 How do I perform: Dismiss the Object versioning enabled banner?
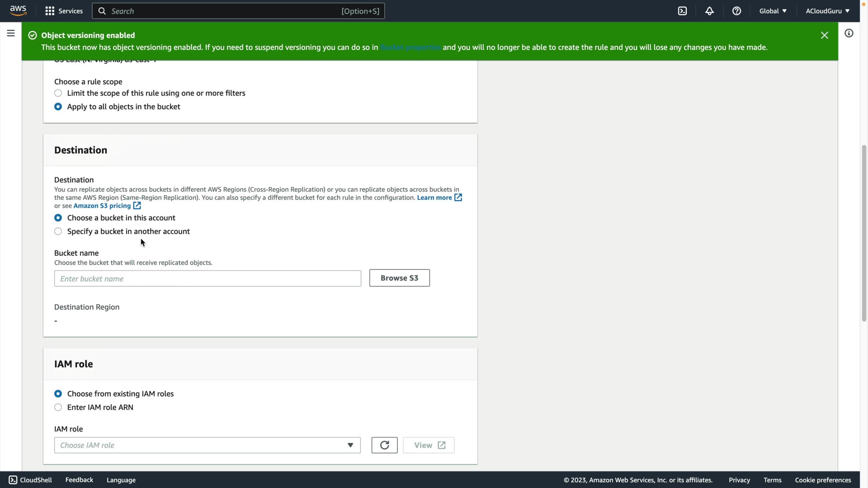(x=824, y=35)
